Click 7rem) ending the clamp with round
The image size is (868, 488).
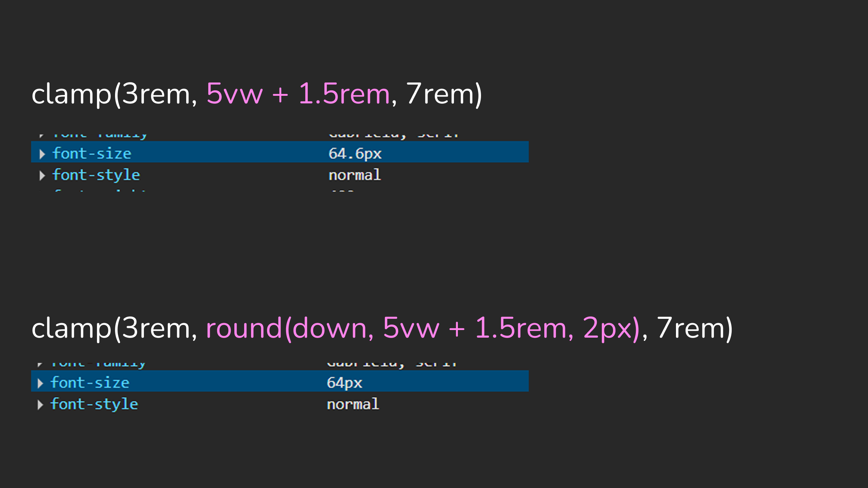tap(695, 328)
